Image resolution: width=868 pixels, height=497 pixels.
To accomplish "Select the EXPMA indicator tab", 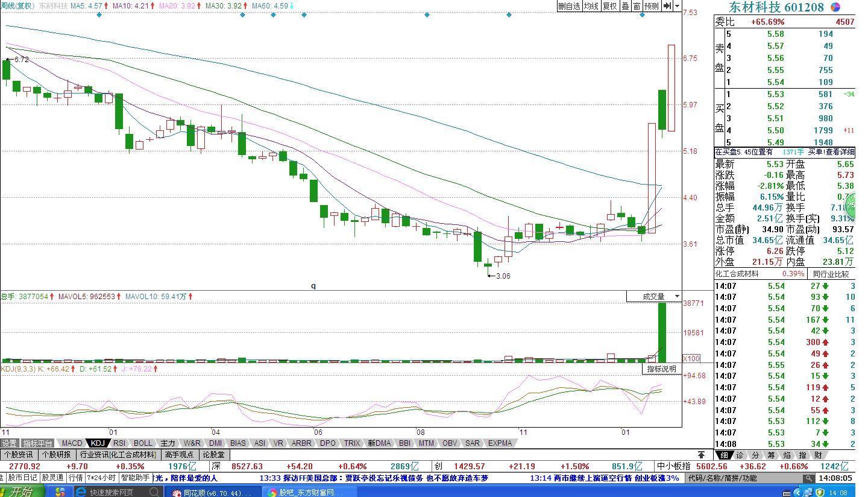I will pyautogui.click(x=500, y=443).
